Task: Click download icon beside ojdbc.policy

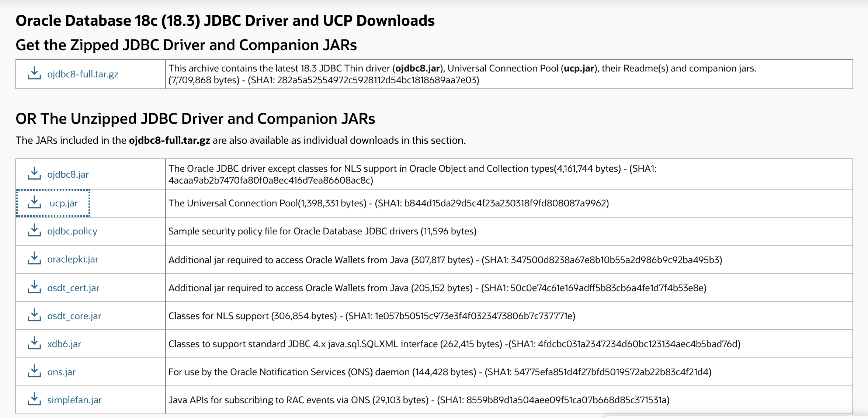Action: click(x=34, y=230)
